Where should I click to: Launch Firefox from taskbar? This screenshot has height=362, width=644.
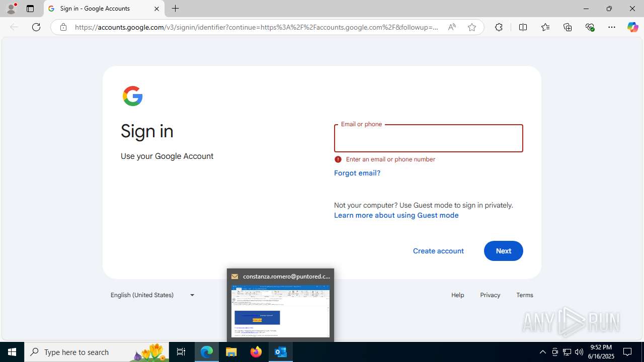tap(256, 352)
